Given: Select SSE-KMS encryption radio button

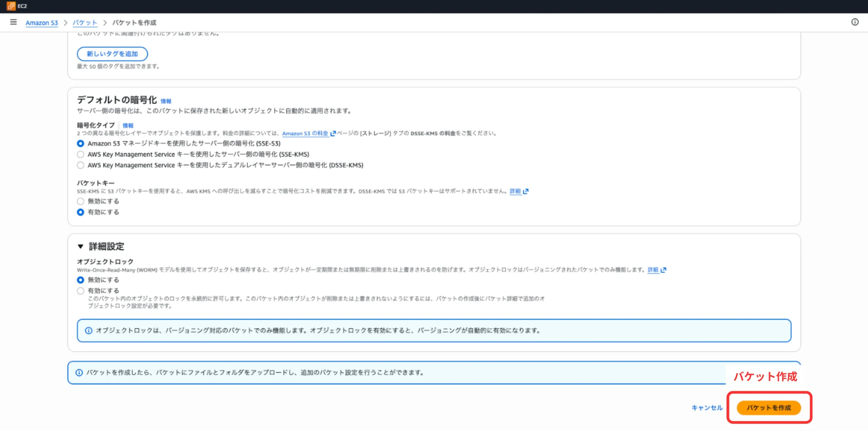Looking at the screenshot, I should 80,154.
